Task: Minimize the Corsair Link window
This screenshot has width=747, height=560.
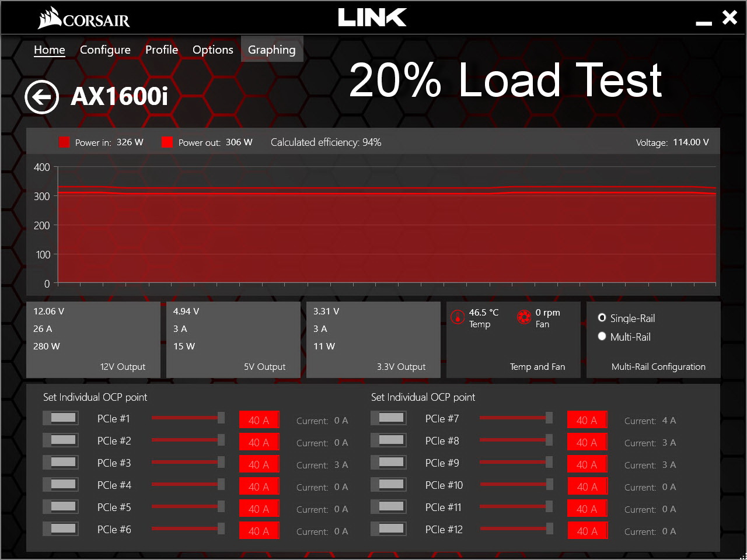Action: pos(704,23)
